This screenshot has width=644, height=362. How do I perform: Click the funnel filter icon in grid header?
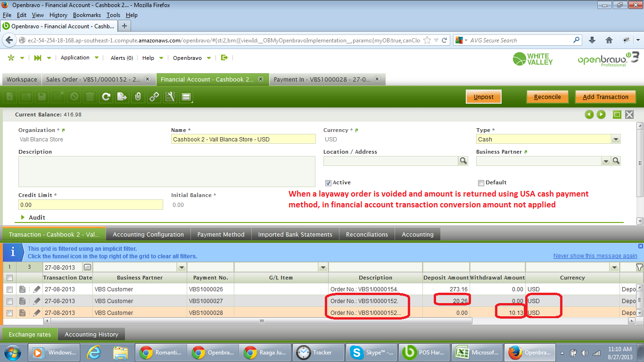point(639,267)
